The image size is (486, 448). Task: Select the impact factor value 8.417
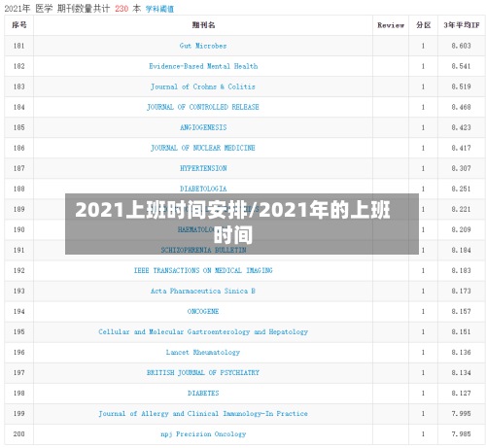[x=461, y=148]
